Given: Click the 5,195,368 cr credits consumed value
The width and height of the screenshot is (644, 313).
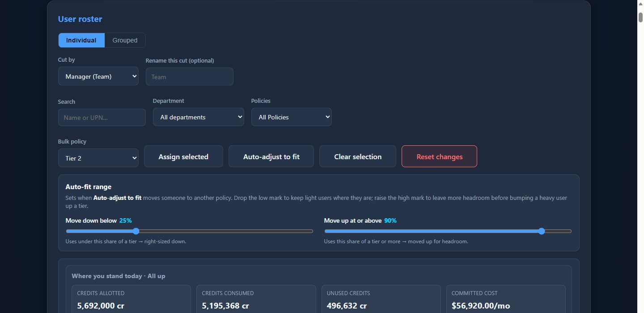Looking at the screenshot, I should tap(225, 306).
